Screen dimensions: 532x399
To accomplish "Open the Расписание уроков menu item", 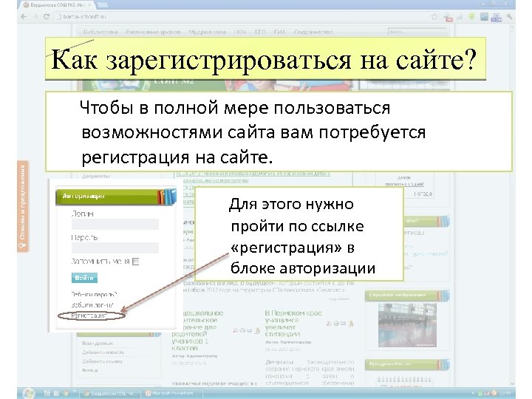I will (x=153, y=32).
